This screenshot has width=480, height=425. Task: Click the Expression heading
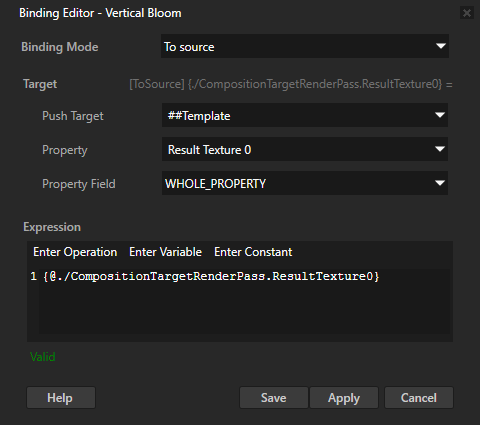(x=52, y=227)
